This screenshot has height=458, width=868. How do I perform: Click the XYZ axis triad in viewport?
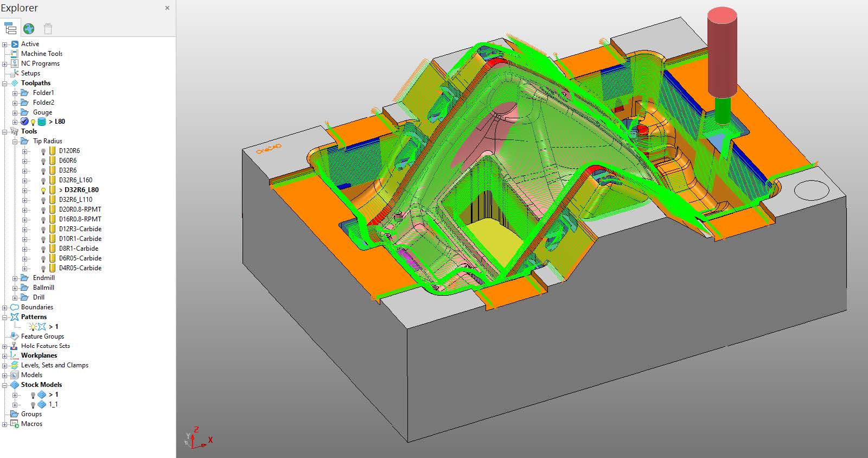197,437
